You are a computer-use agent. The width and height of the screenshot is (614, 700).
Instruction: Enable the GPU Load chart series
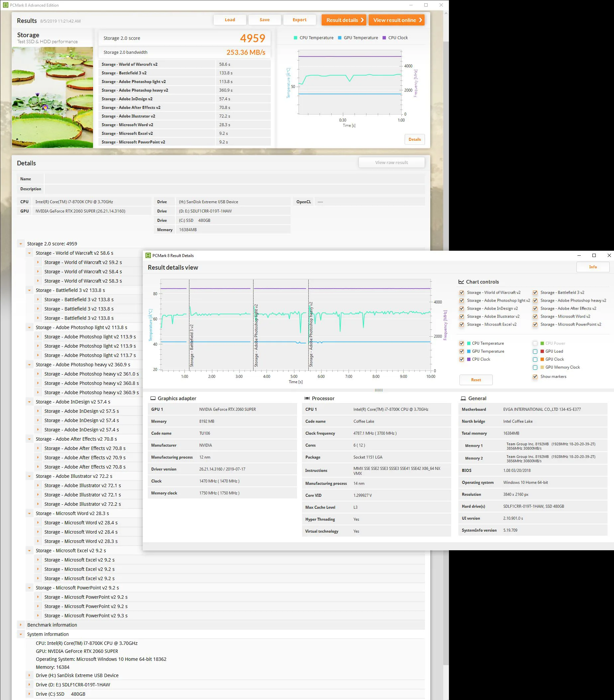[535, 351]
